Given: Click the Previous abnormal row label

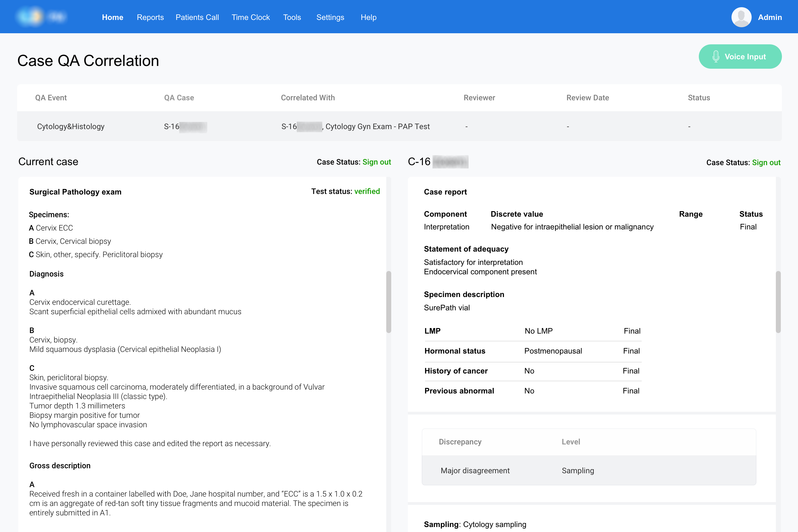Looking at the screenshot, I should point(459,391).
